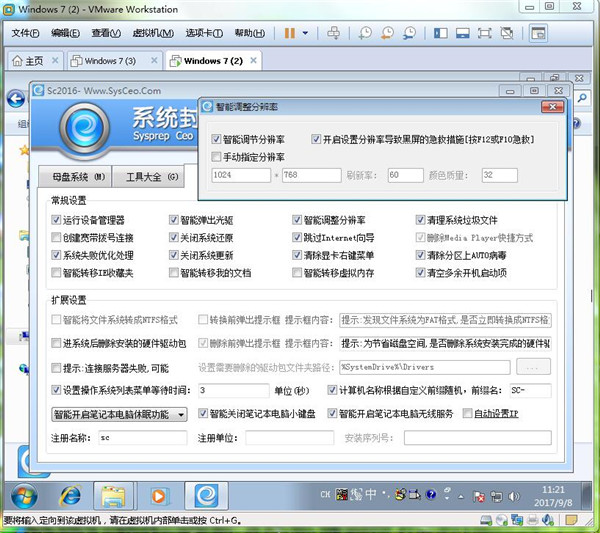The height and width of the screenshot is (533, 600).
Task: Revert the virtual machine to snapshot
Action: coord(387,33)
